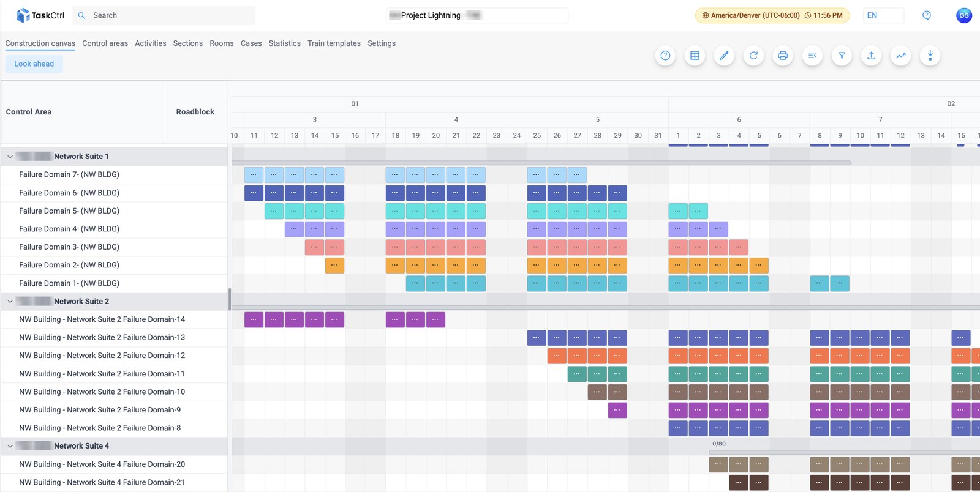This screenshot has width=980, height=492.
Task: Click the trend line chart icon
Action: [900, 56]
